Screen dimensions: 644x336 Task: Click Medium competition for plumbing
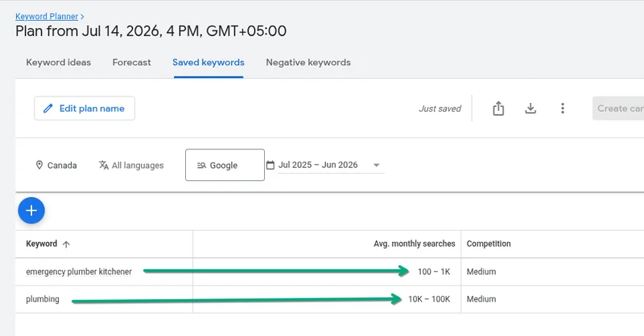tap(481, 299)
